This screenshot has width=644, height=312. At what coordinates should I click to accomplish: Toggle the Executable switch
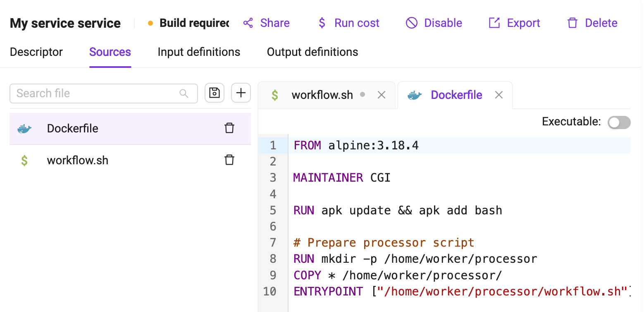click(619, 122)
